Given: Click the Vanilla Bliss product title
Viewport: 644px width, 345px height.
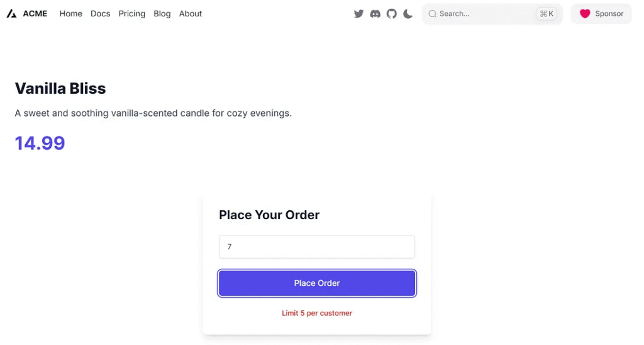Looking at the screenshot, I should (60, 88).
